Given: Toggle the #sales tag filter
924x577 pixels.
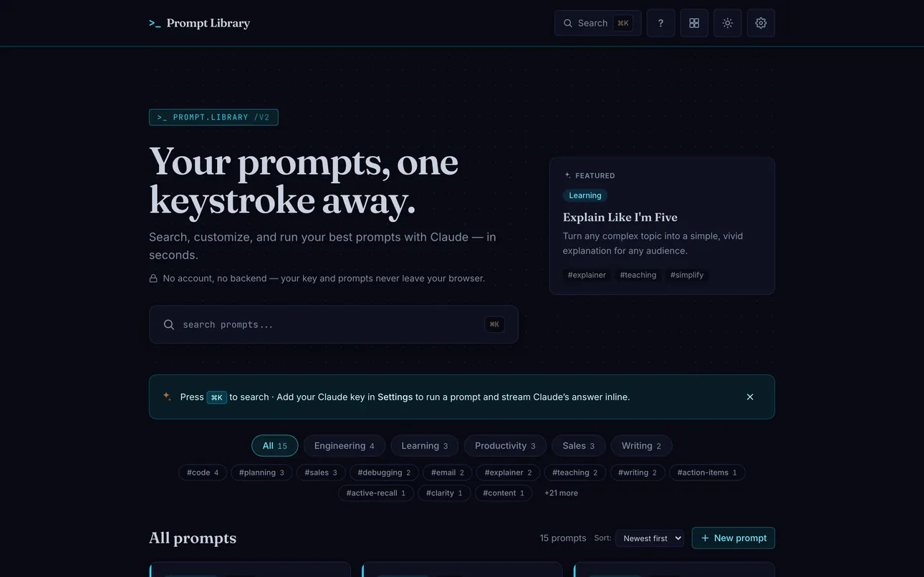Looking at the screenshot, I should click(321, 472).
